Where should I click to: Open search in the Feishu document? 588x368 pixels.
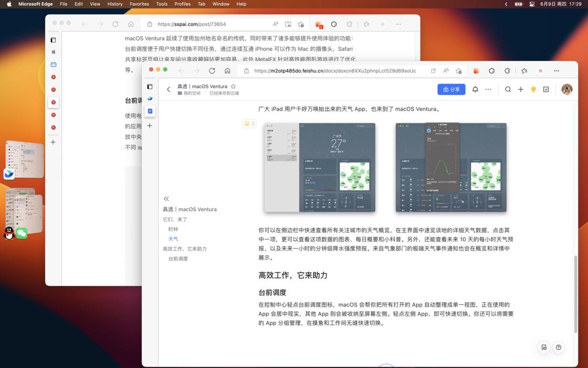(508, 89)
